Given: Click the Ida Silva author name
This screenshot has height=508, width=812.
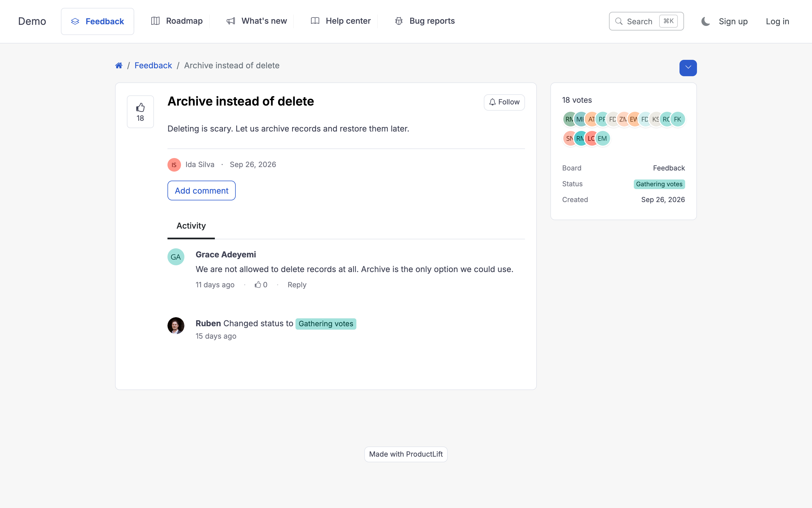Looking at the screenshot, I should click(x=200, y=165).
